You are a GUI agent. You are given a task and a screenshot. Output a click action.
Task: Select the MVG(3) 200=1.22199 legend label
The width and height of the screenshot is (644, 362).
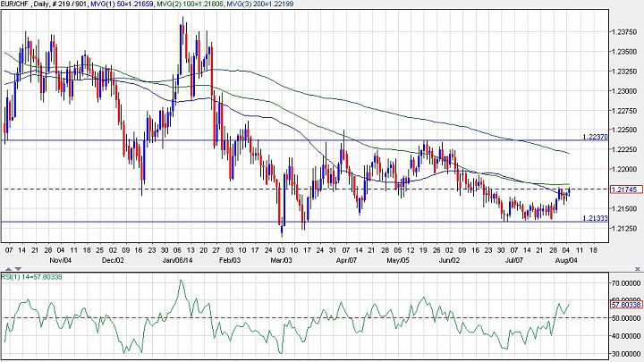260,4
